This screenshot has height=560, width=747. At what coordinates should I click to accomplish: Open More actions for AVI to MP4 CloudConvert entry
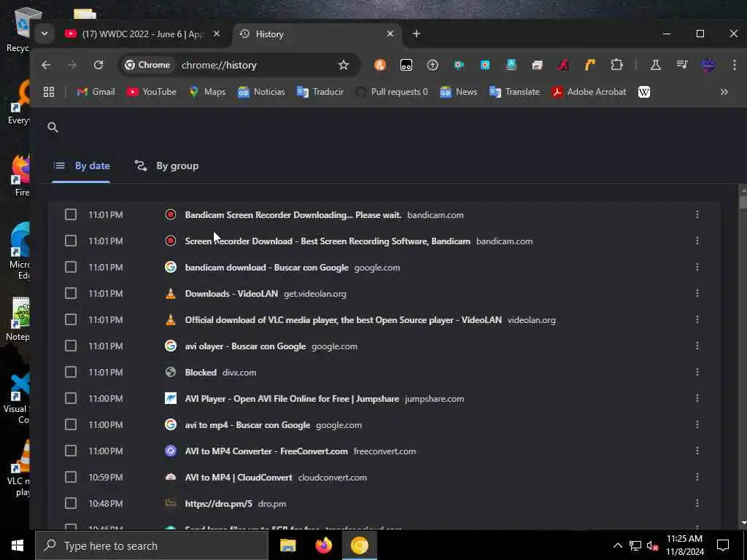[697, 477]
